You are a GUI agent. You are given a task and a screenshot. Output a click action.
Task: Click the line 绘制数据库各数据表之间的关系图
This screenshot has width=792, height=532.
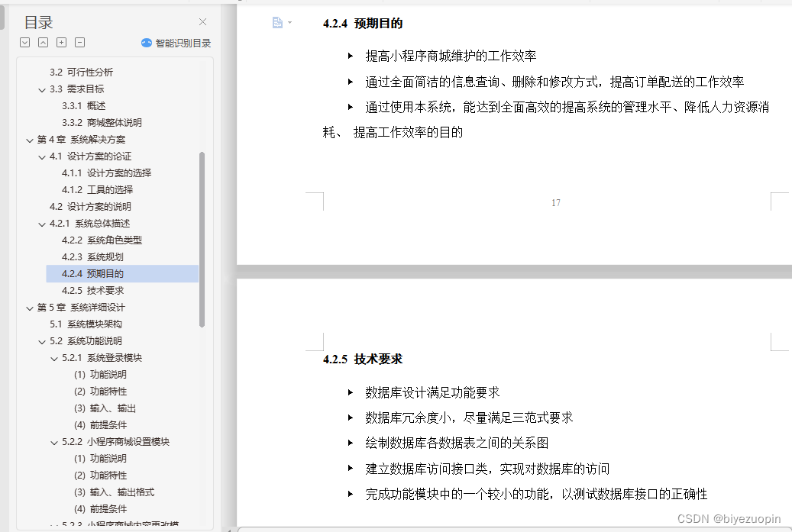click(457, 443)
